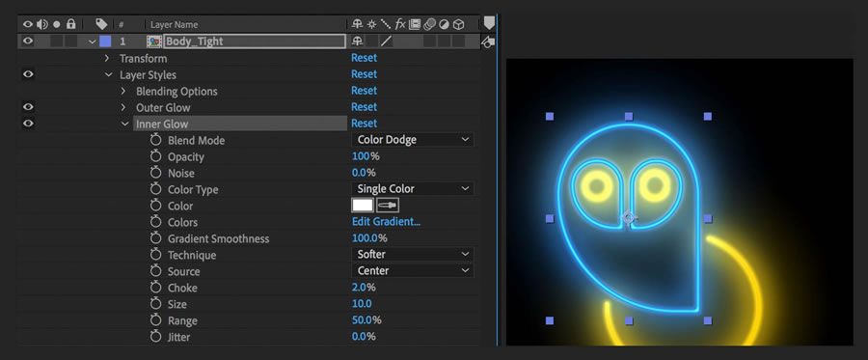Toggle Outer Glow visibility eye
This screenshot has height=360, width=868.
point(28,107)
